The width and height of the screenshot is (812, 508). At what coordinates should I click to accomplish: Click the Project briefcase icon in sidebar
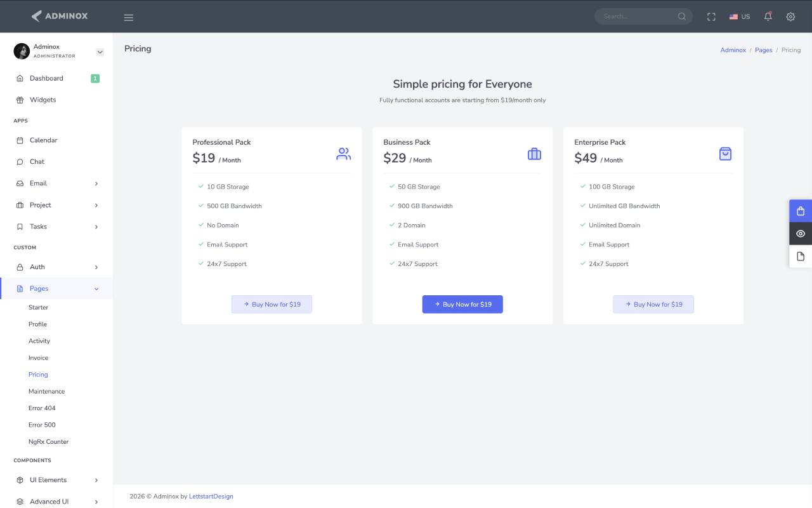[20, 205]
